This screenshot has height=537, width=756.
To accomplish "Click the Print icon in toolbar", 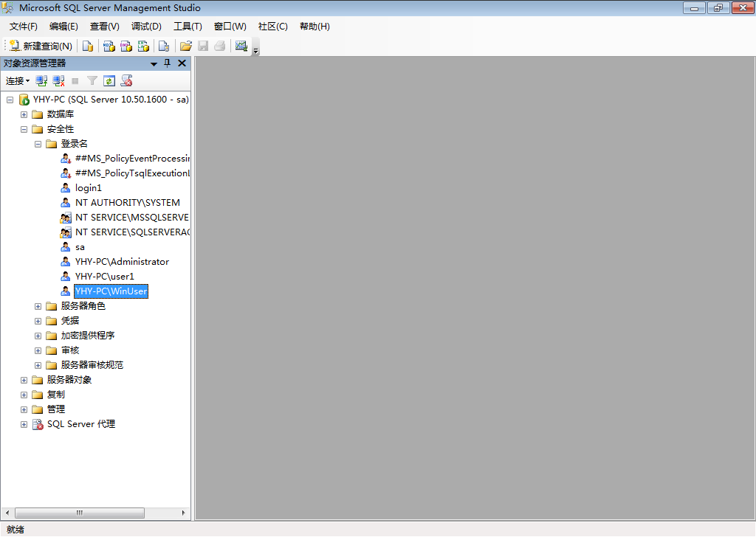I will [x=220, y=46].
